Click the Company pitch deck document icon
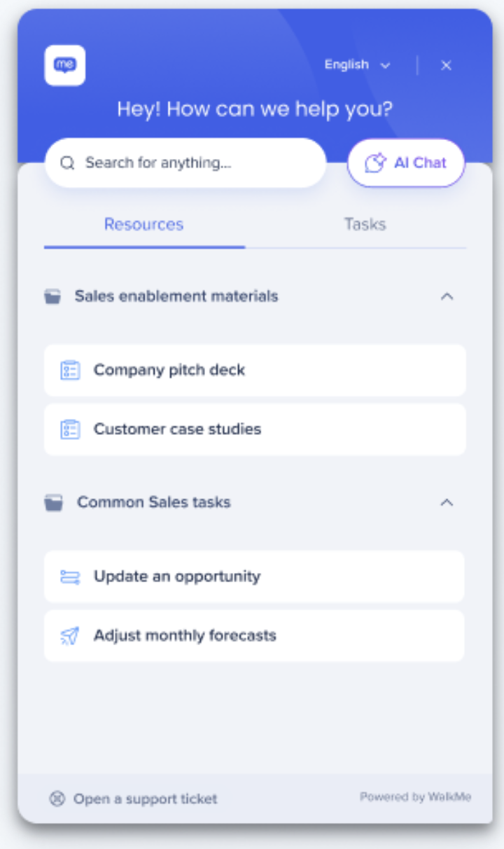Screen dimensions: 504x849 click(70, 370)
